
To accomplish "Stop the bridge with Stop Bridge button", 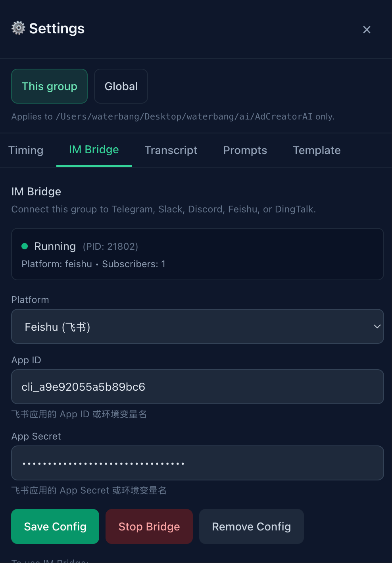I will click(x=149, y=526).
